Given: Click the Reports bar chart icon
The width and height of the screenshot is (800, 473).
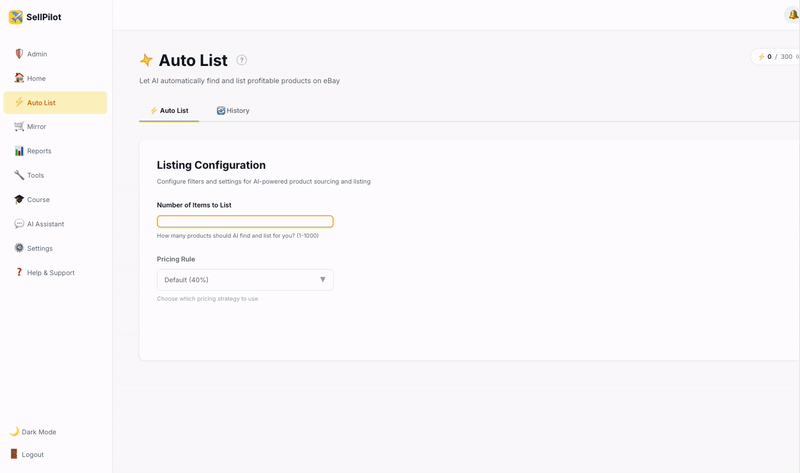Looking at the screenshot, I should point(19,151).
